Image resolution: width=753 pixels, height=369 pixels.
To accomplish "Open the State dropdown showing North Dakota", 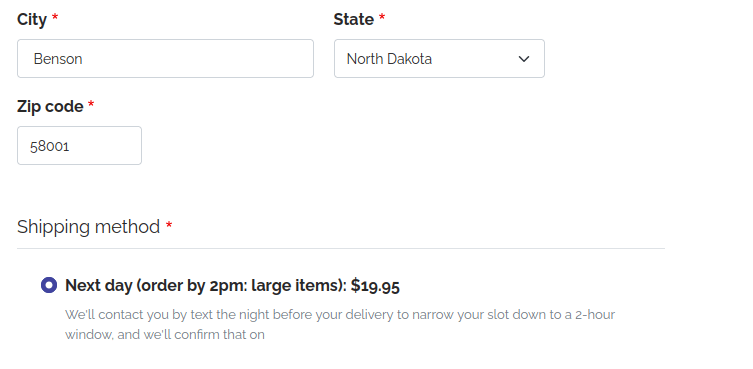I will 439,59.
